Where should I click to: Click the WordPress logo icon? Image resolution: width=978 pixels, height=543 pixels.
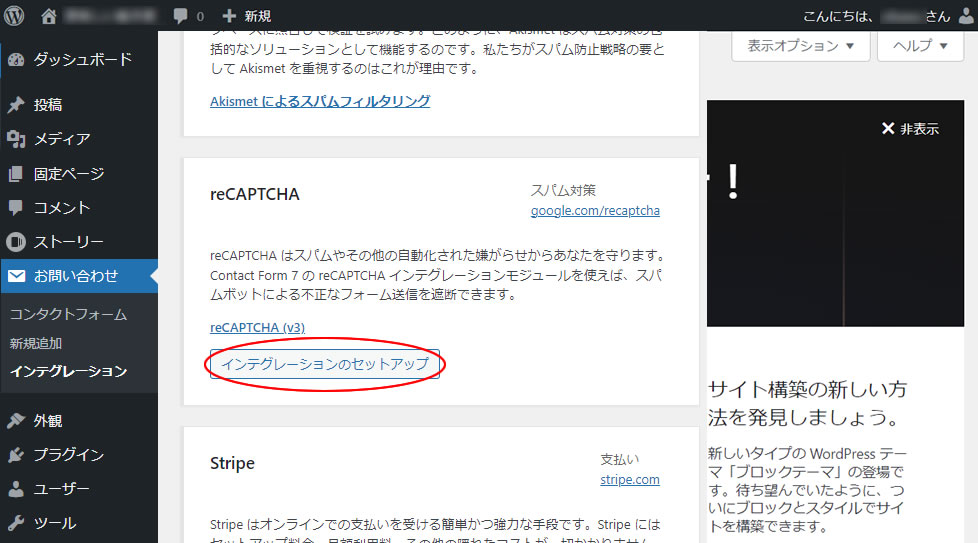click(x=14, y=16)
